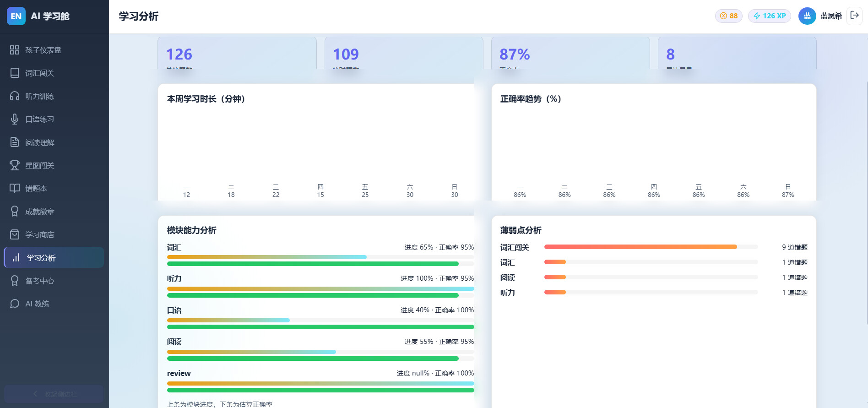Open the 蓝恩希 user avatar
868x408 pixels.
[x=807, y=16]
